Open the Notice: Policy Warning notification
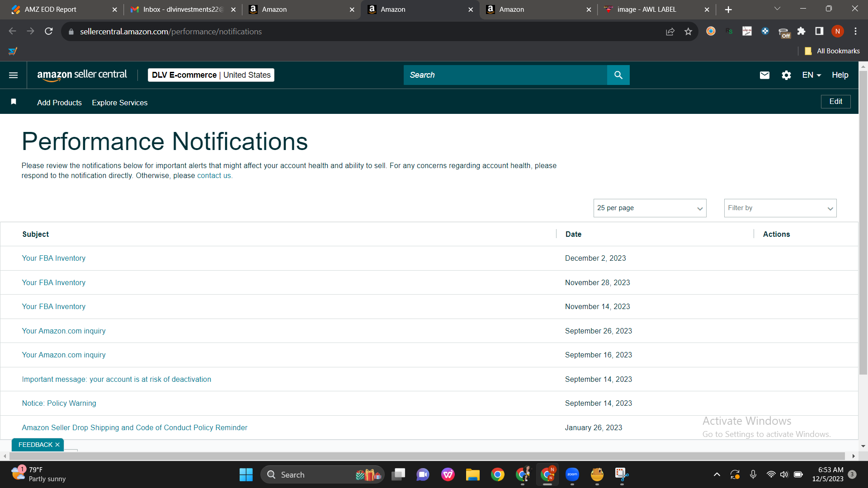Viewport: 868px width, 488px height. (59, 403)
